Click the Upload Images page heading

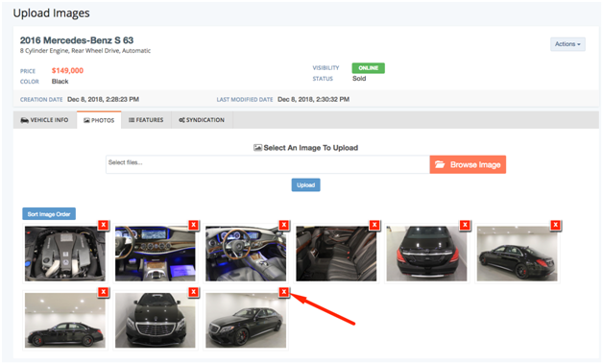click(x=52, y=13)
